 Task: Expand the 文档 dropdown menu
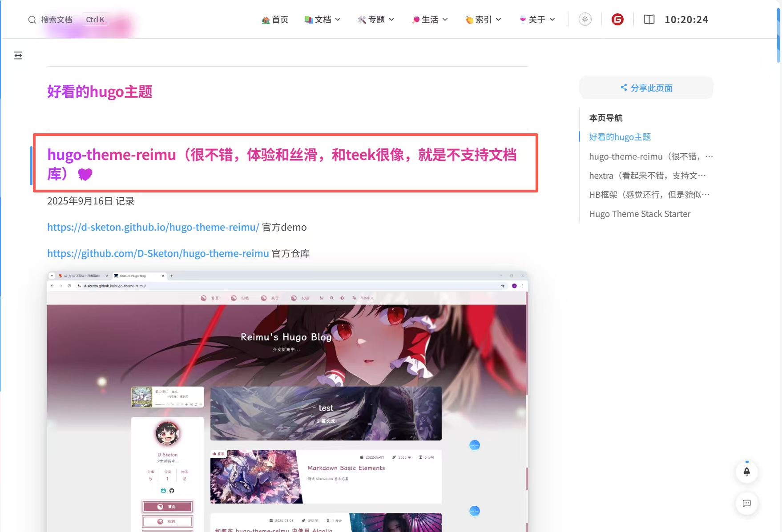322,20
